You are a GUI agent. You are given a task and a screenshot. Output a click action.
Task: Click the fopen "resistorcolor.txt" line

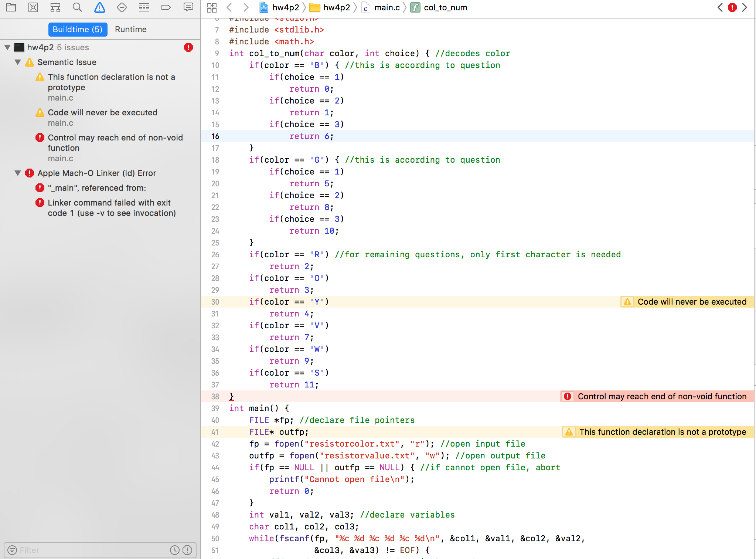[x=387, y=444]
